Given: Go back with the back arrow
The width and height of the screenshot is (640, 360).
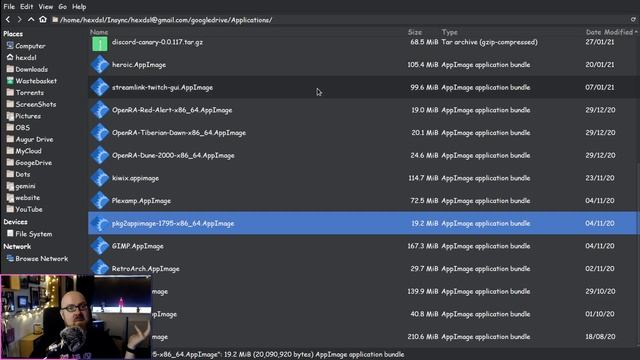Looking at the screenshot, I should pos(8,19).
